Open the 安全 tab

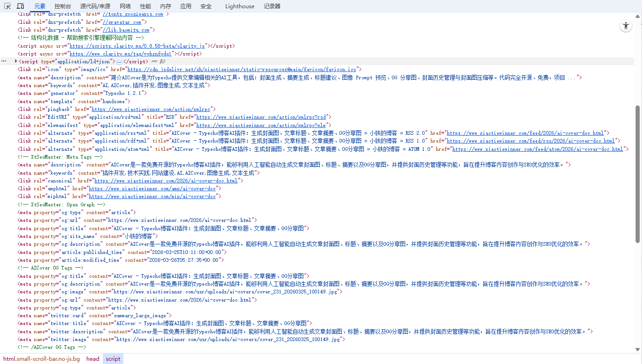click(x=206, y=6)
